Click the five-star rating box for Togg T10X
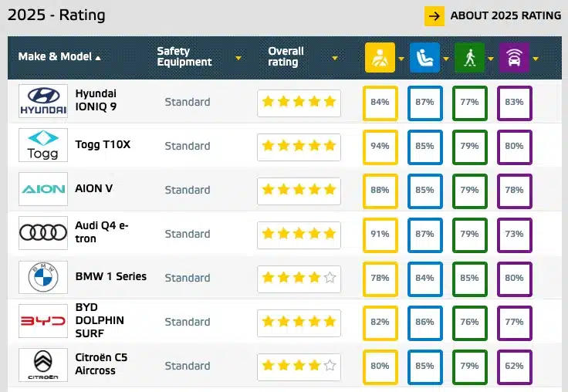This screenshot has width=568, height=392. 299,147
